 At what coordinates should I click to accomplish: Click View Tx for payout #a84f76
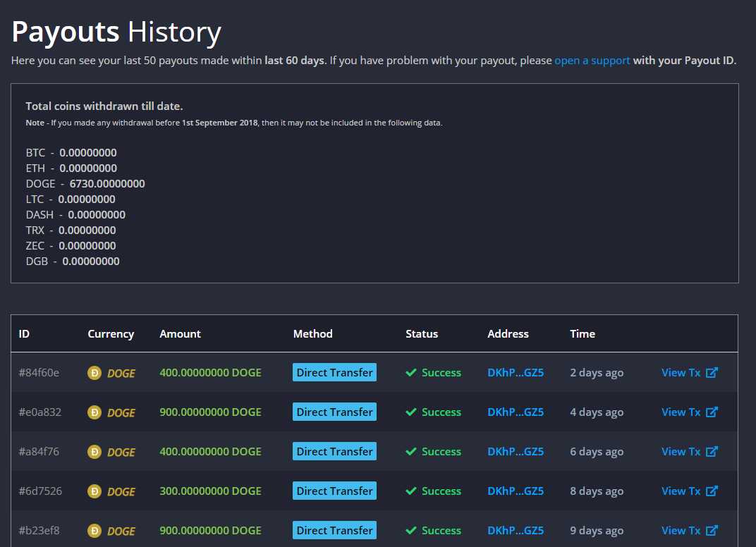(x=681, y=452)
